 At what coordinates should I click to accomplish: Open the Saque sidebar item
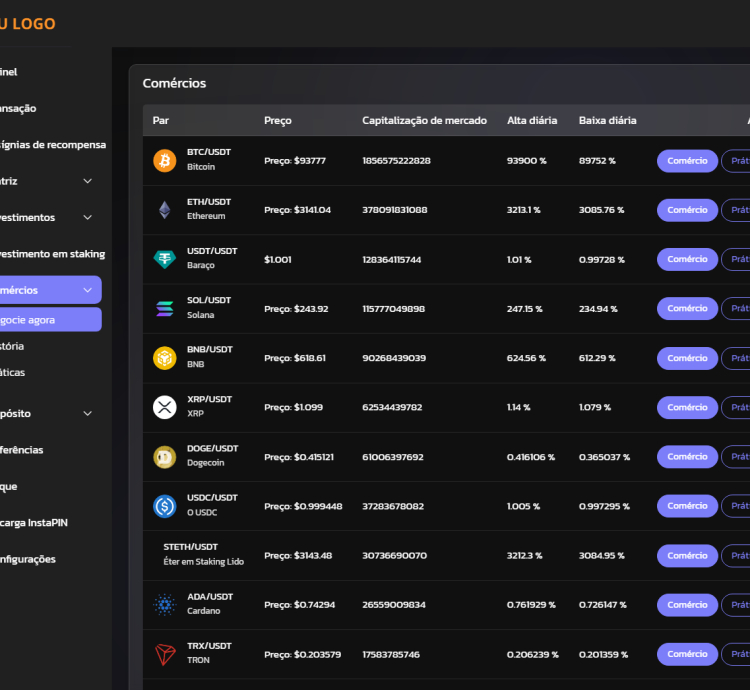(x=9, y=486)
